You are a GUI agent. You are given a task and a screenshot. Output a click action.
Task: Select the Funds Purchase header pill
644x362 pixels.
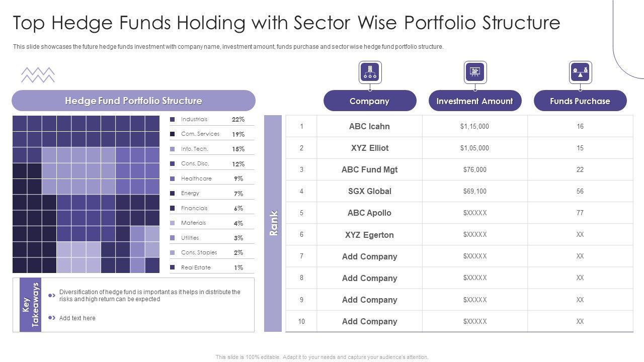580,101
